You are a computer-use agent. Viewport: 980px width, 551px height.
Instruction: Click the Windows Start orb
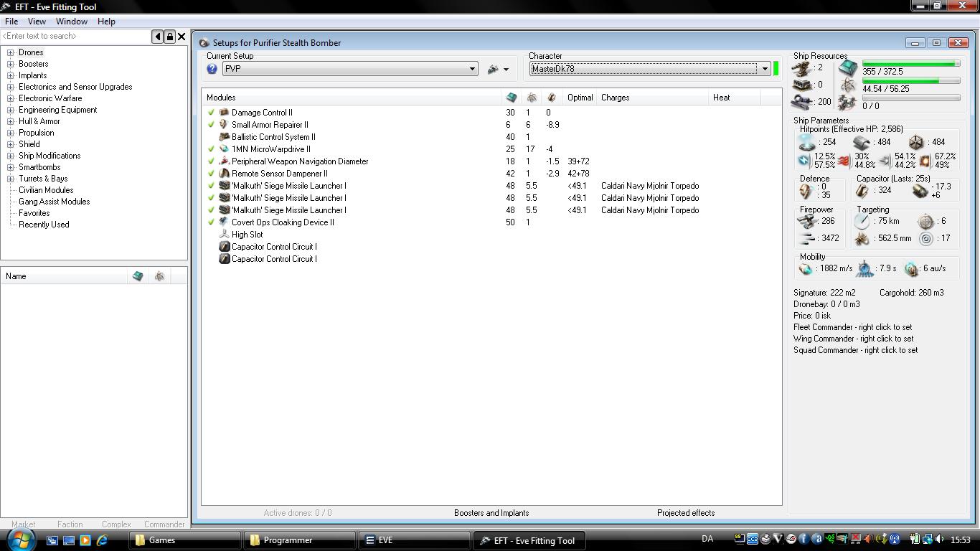pyautogui.click(x=22, y=539)
